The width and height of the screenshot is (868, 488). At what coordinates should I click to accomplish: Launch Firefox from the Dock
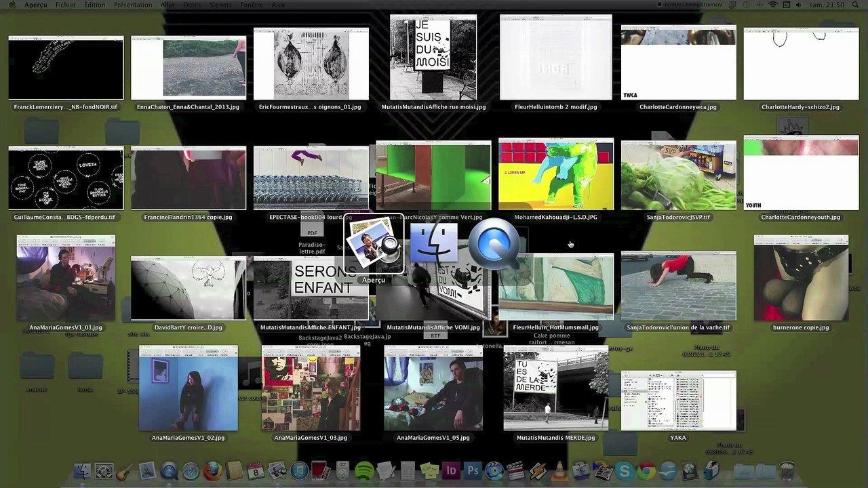(212, 471)
